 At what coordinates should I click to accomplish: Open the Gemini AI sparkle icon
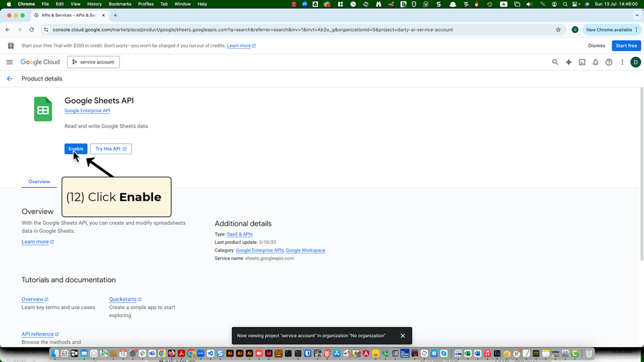pos(568,62)
